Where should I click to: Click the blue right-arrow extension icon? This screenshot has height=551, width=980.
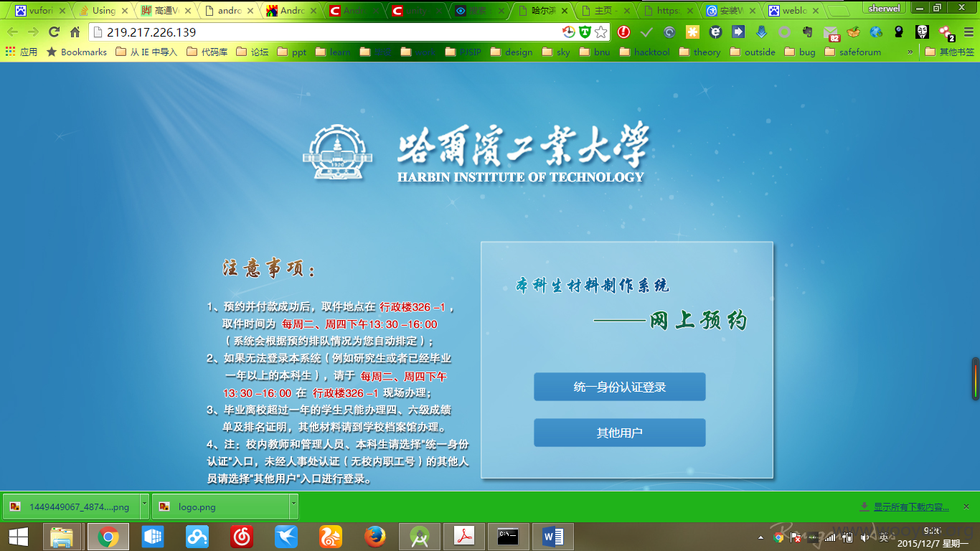tap(738, 32)
